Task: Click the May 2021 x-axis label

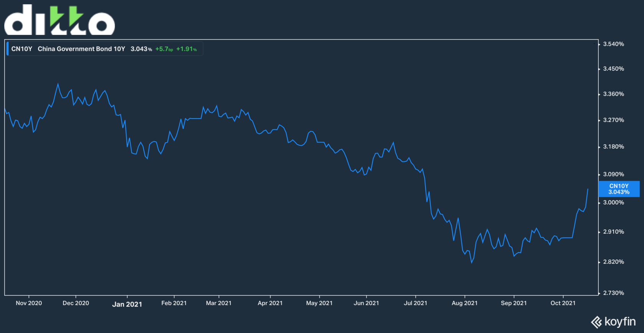Action: [319, 303]
